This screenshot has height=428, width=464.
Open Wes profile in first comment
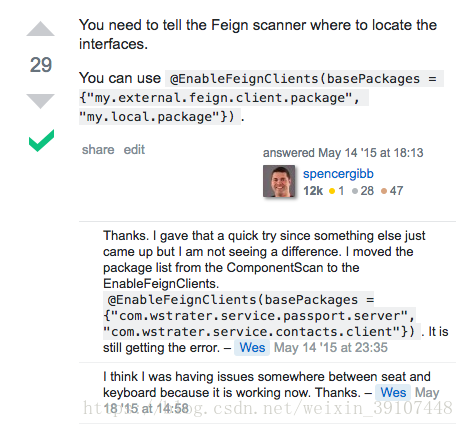(x=252, y=348)
